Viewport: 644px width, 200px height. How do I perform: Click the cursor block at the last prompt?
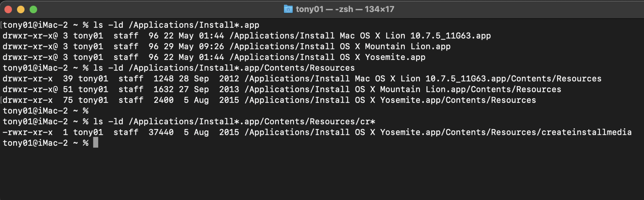(96, 143)
